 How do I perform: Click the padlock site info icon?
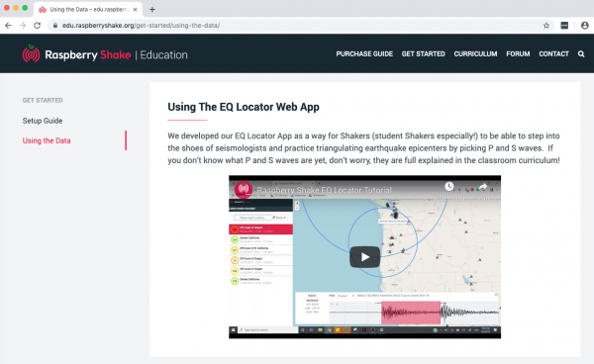(x=55, y=26)
